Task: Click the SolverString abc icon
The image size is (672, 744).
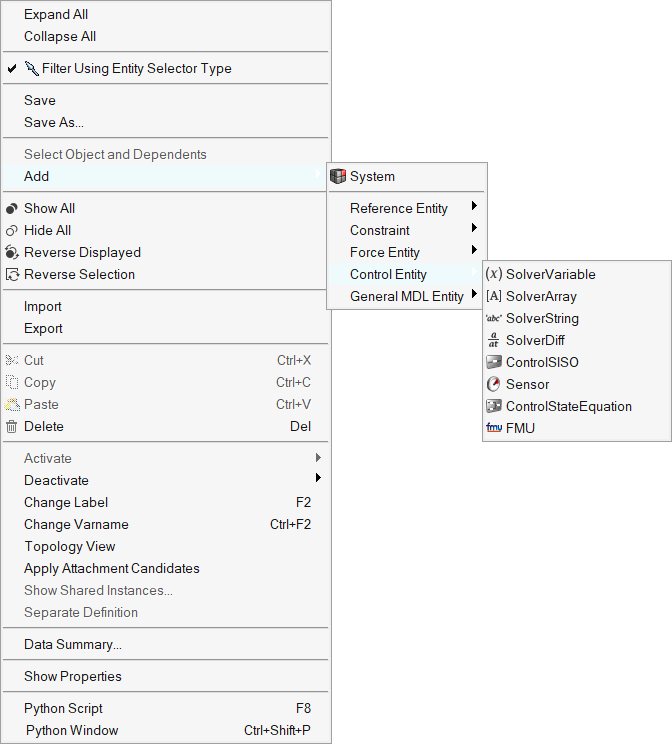Action: tap(493, 318)
